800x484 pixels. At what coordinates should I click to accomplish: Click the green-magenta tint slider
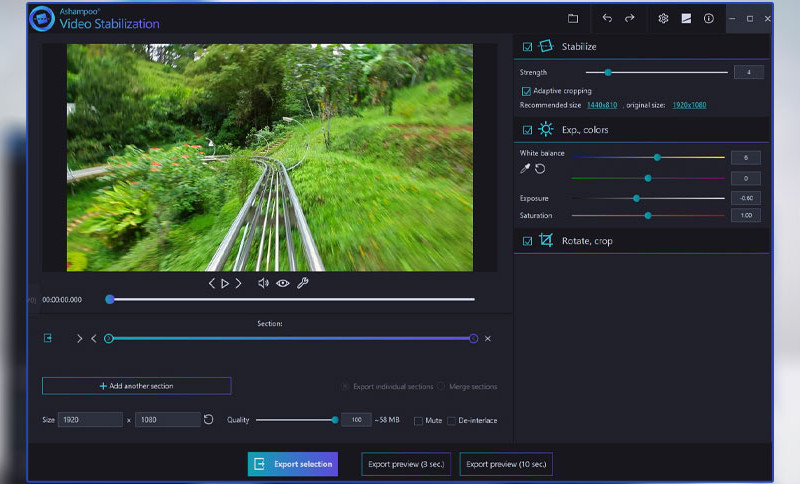(648, 179)
